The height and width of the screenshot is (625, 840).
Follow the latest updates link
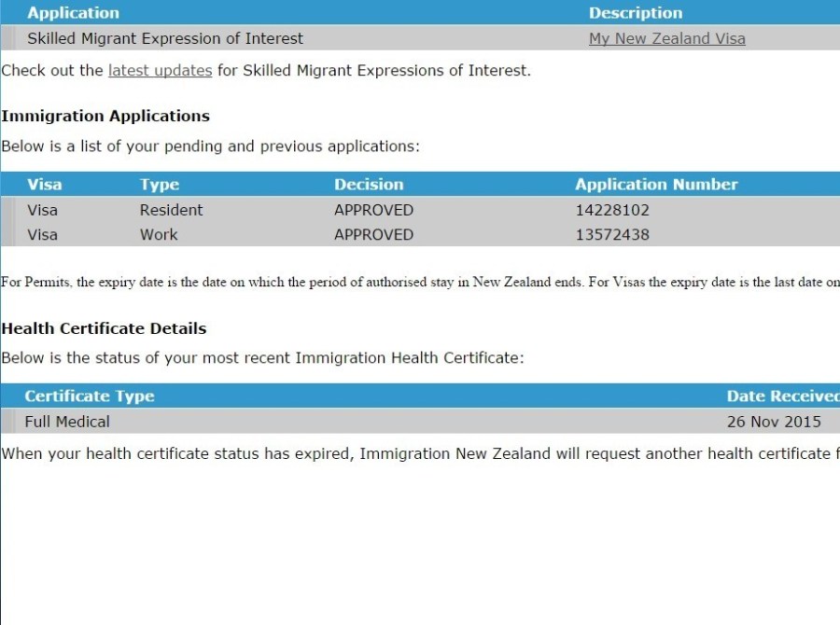(160, 70)
